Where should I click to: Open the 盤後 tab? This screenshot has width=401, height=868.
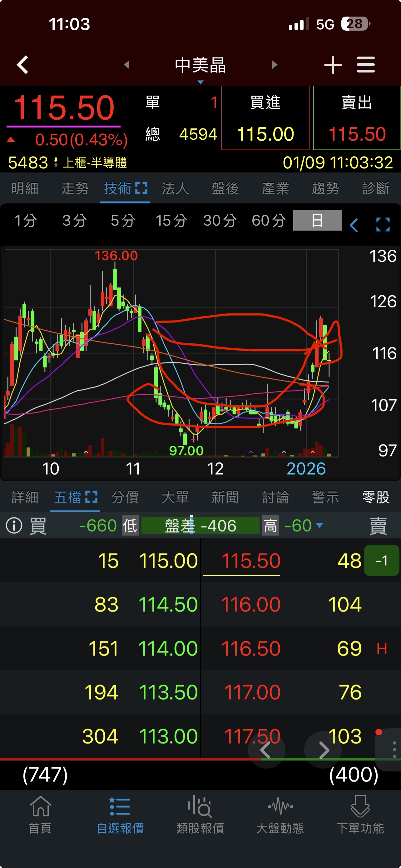tap(225, 188)
